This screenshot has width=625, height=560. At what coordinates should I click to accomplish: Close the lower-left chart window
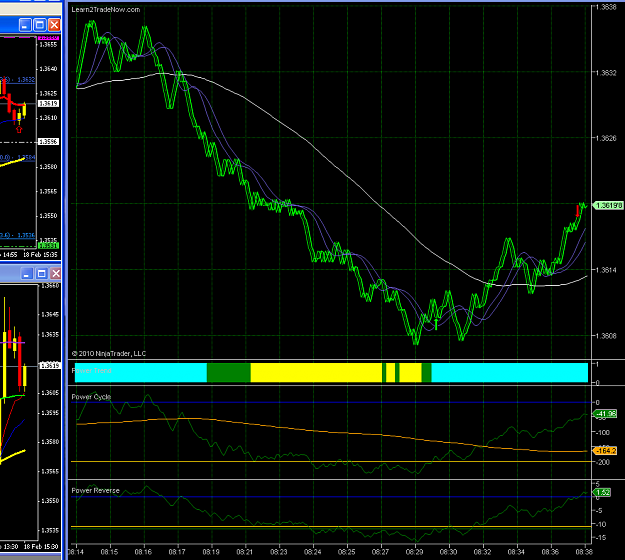(x=56, y=273)
